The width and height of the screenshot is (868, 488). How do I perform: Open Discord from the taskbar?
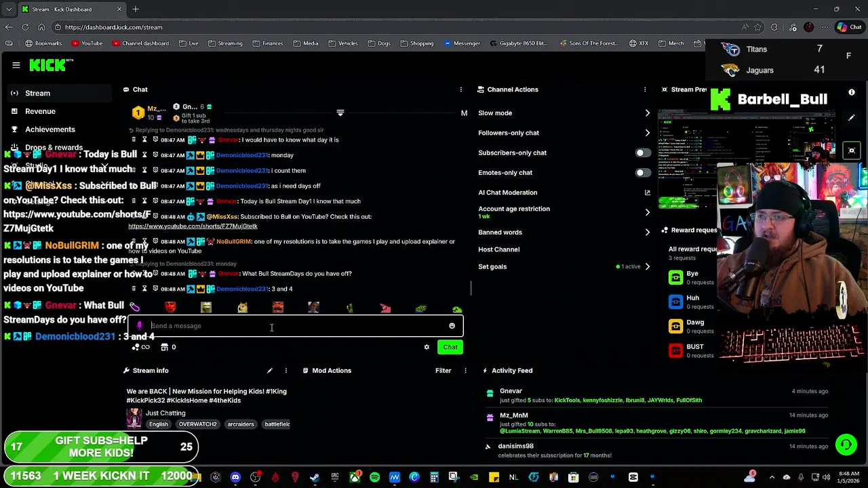tap(235, 477)
